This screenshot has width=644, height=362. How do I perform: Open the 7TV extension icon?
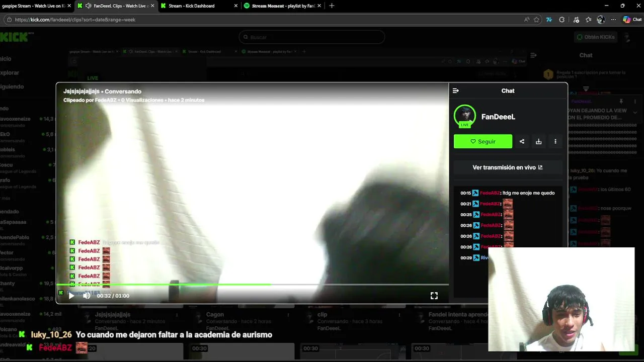[549, 20]
